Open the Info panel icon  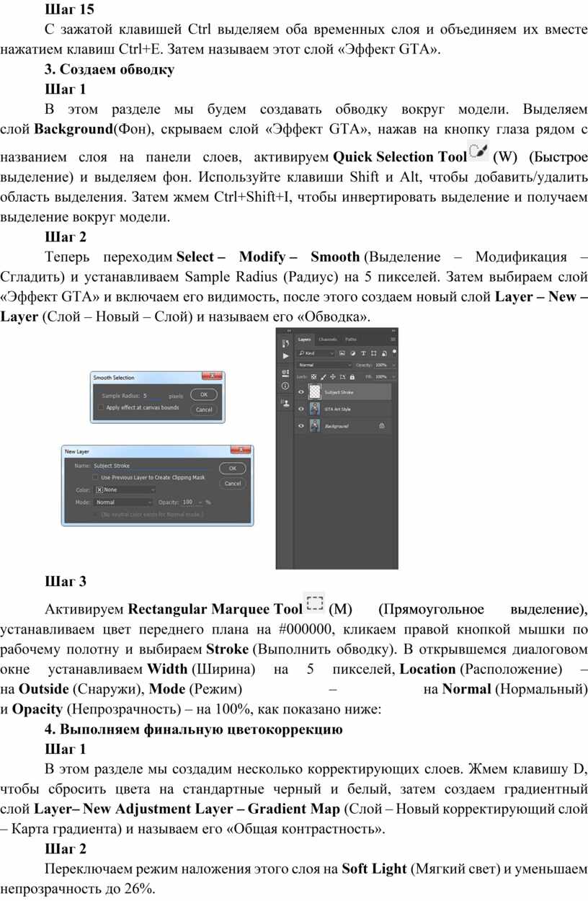click(x=285, y=386)
